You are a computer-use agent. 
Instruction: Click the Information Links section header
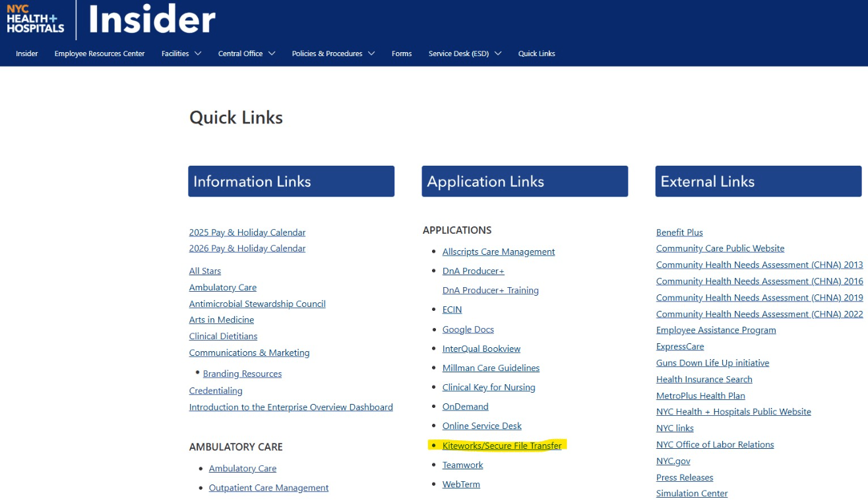292,182
